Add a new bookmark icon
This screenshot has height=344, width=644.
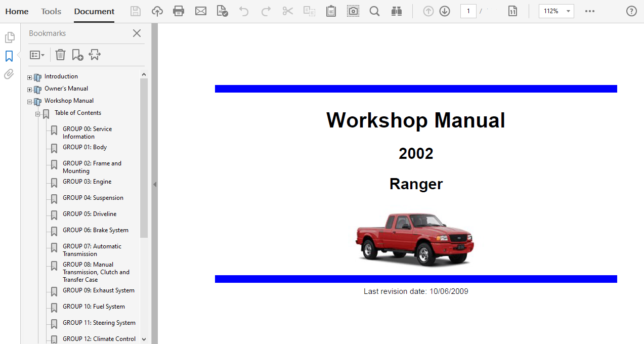click(x=77, y=55)
